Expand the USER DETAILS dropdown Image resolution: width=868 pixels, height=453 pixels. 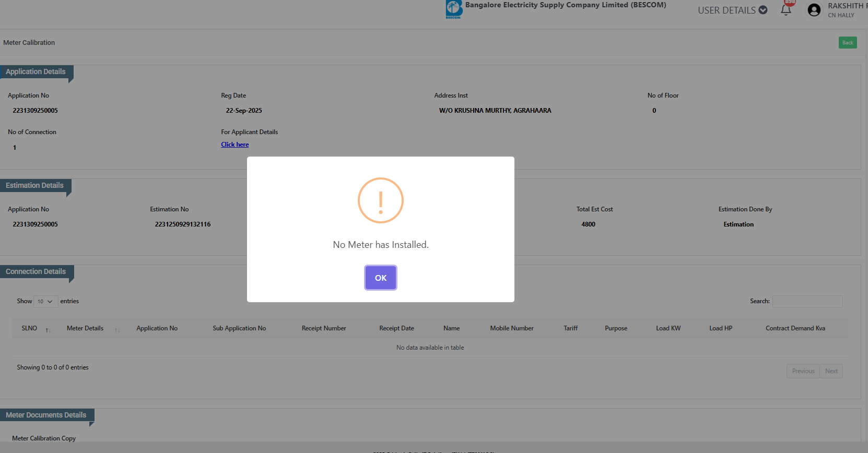tap(732, 10)
